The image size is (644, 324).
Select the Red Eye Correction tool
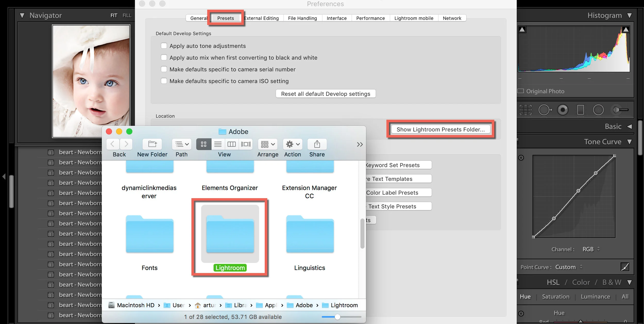[x=563, y=110]
